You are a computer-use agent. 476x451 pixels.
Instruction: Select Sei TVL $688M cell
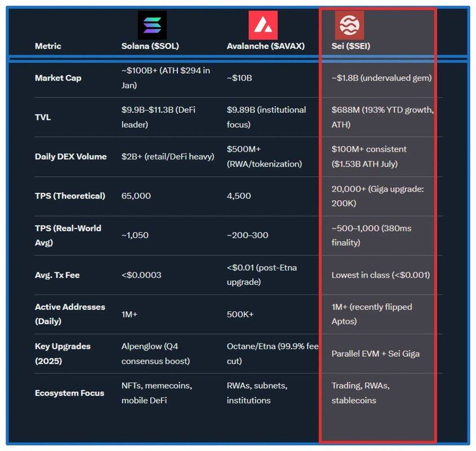382,117
